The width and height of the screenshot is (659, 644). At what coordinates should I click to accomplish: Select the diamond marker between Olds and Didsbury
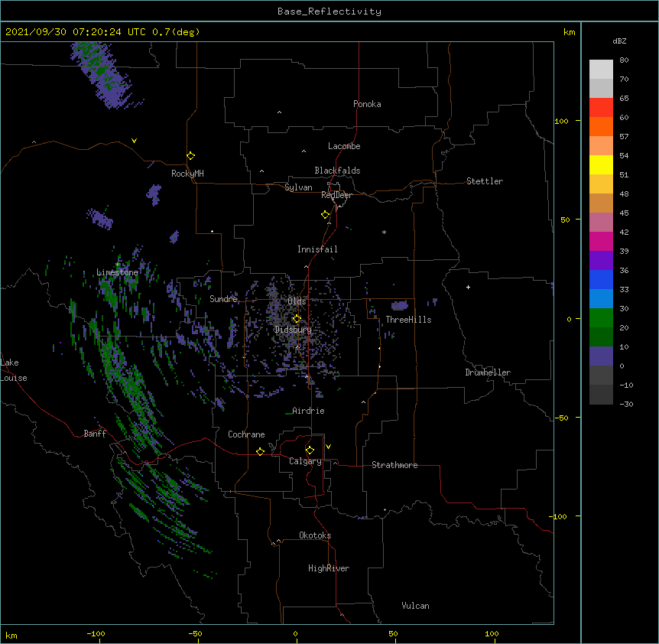pyautogui.click(x=297, y=318)
